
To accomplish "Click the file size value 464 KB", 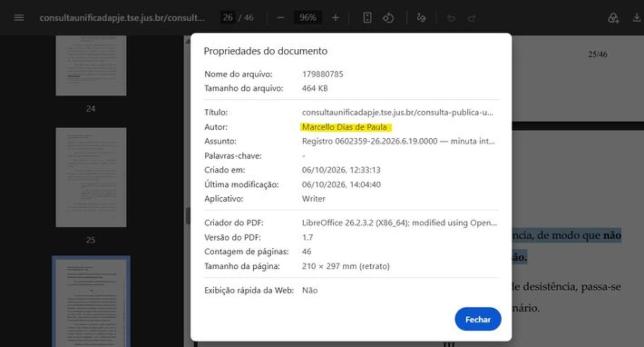I will [x=315, y=88].
